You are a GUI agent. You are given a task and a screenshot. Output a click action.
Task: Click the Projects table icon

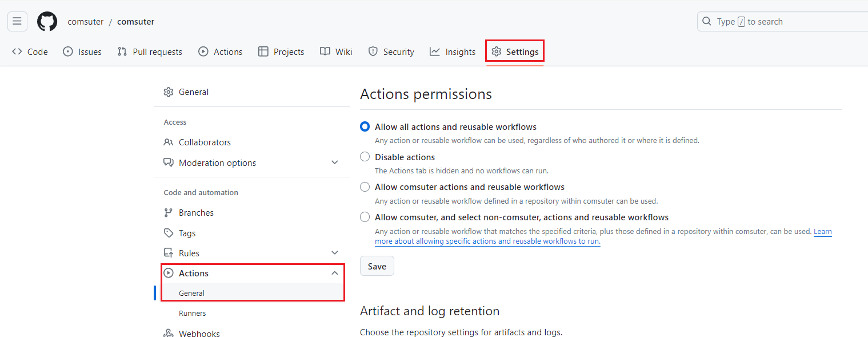(x=263, y=51)
